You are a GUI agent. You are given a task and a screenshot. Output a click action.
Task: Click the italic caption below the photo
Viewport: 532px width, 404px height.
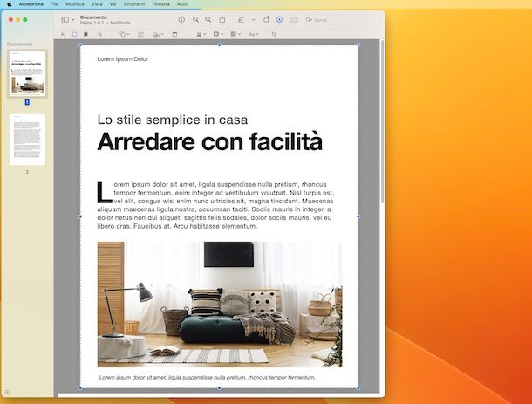[x=207, y=377]
